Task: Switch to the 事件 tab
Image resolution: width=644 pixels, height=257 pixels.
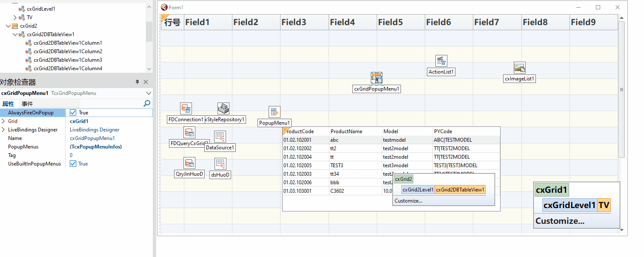Action: (x=27, y=104)
